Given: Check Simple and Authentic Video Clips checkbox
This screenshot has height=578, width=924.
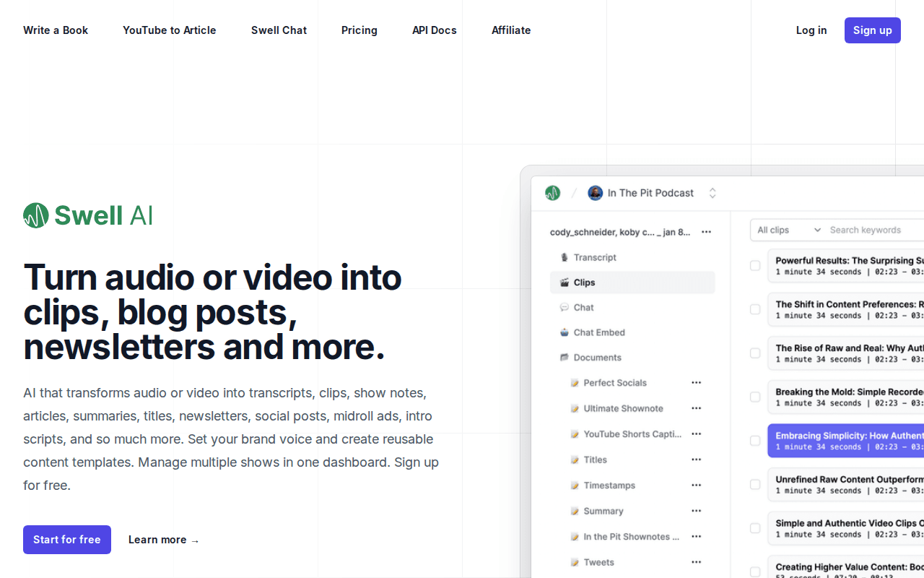Looking at the screenshot, I should (755, 528).
